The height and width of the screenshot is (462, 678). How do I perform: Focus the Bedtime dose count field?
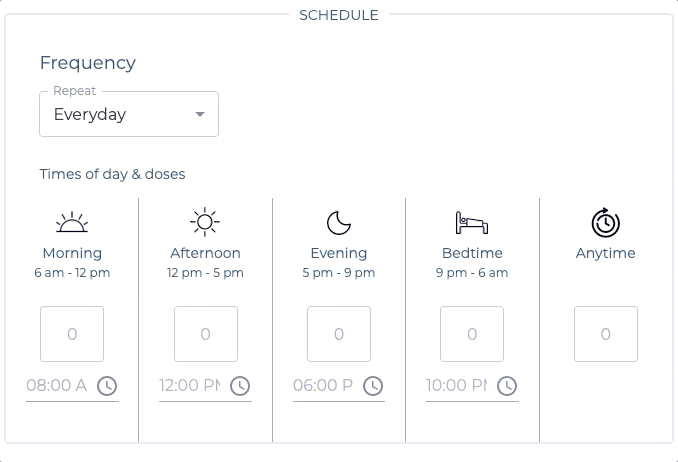[472, 334]
